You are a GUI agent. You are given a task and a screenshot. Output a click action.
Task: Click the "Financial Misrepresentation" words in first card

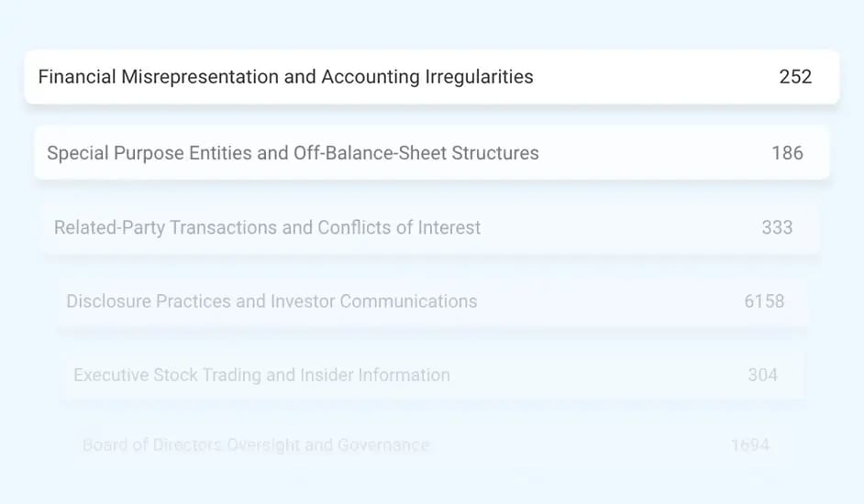pos(159,77)
